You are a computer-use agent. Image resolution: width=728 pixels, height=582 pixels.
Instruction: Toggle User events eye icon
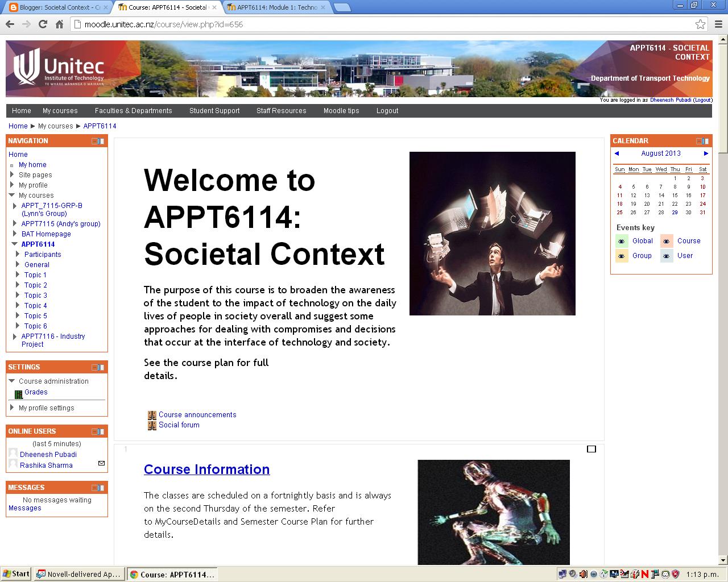(x=667, y=256)
